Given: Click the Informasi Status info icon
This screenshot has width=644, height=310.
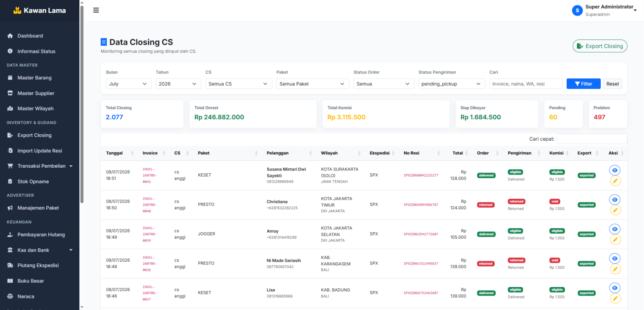Looking at the screenshot, I should [10, 51].
